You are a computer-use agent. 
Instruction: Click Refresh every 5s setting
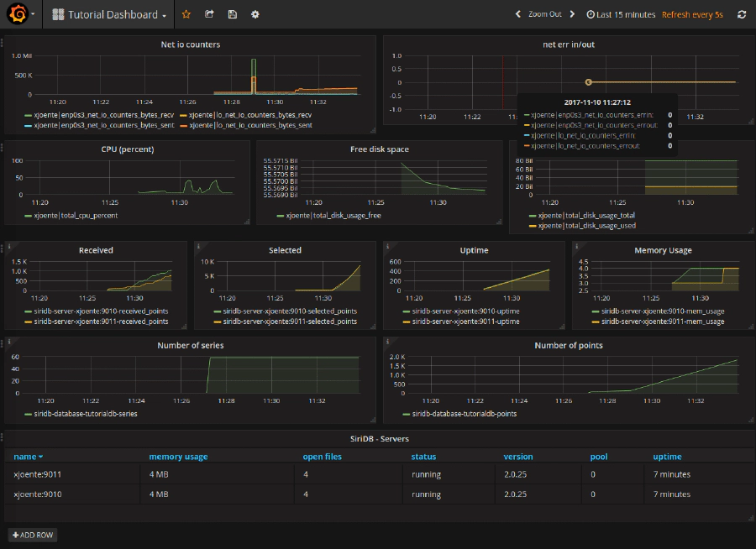692,14
